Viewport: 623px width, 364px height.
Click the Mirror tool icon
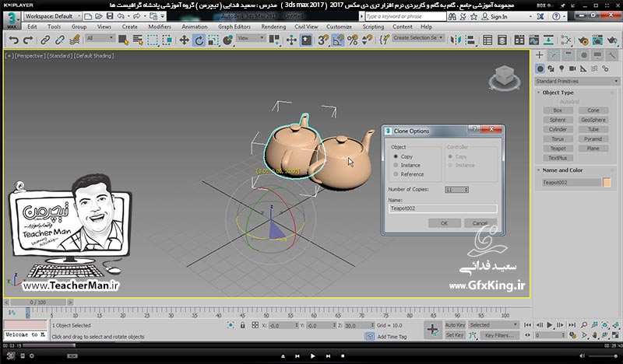point(456,40)
